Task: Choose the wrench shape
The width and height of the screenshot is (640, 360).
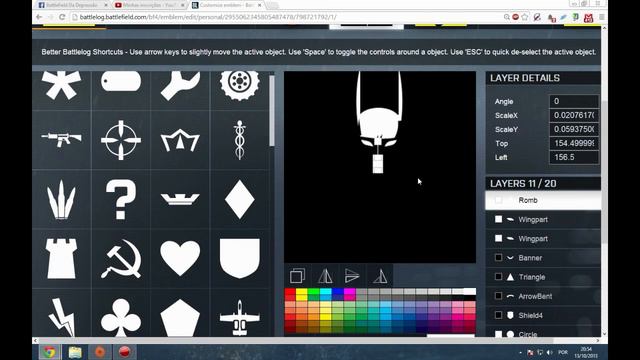Action: click(x=180, y=86)
